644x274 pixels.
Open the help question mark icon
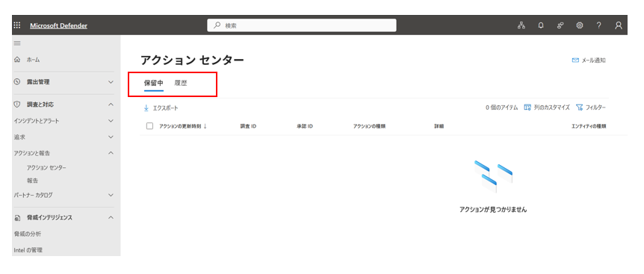(x=599, y=25)
